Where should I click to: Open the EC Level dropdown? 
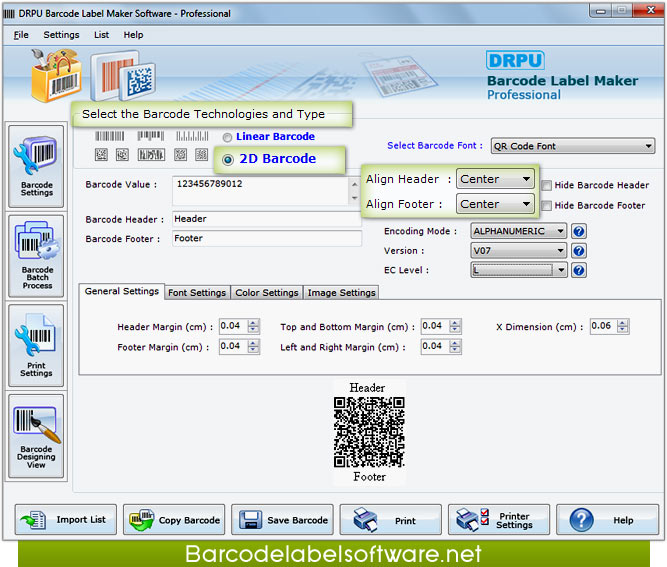pos(519,270)
